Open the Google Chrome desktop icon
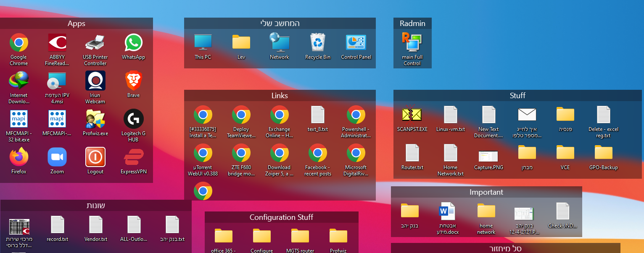Screen dimensions: 644x253 [x=19, y=42]
